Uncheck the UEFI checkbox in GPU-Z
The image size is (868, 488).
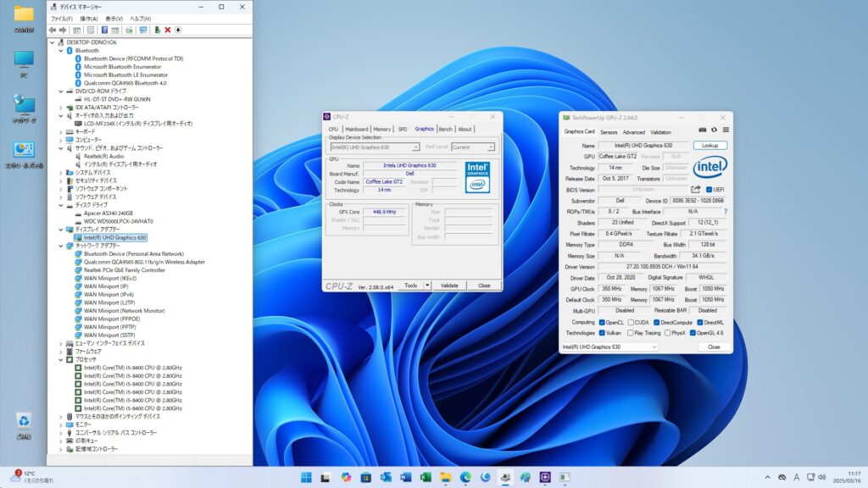point(709,189)
